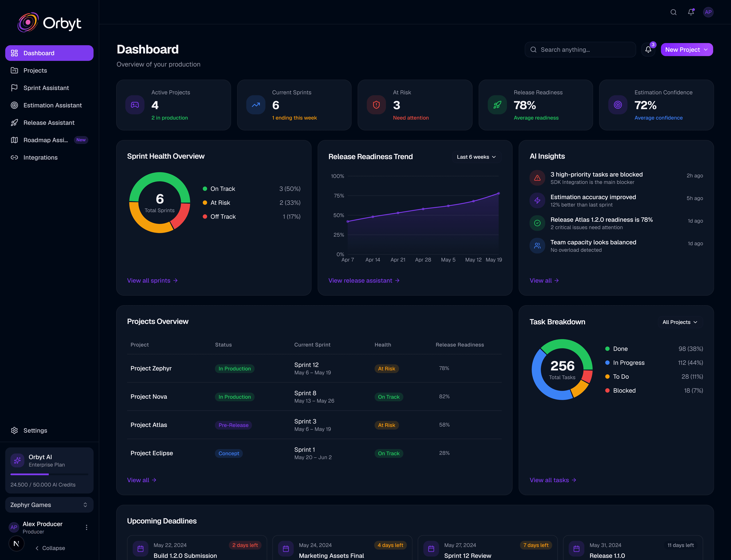Viewport: 731px width, 560px height.
Task: Open the notification bell with badge 3
Action: 648,50
